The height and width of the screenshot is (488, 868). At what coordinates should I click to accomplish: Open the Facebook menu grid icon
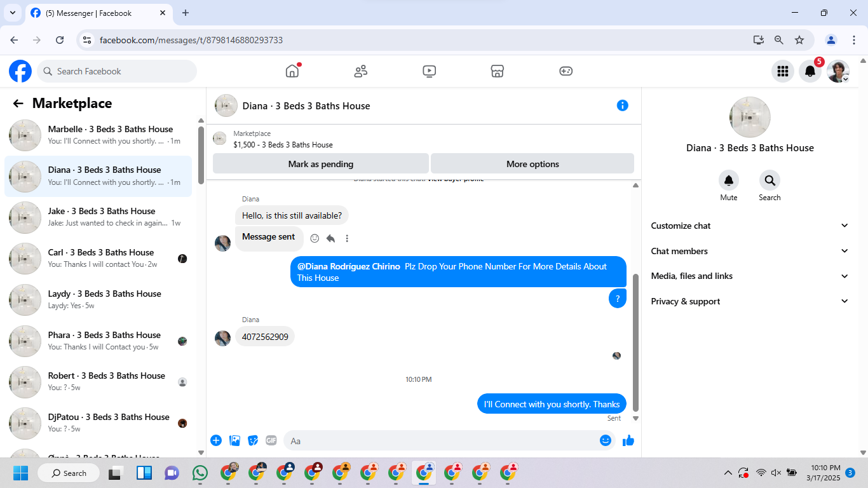coord(783,71)
